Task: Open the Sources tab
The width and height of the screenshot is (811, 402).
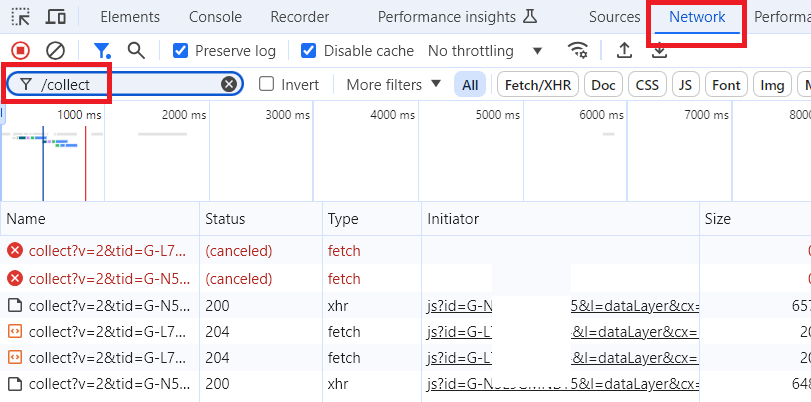Action: click(614, 17)
